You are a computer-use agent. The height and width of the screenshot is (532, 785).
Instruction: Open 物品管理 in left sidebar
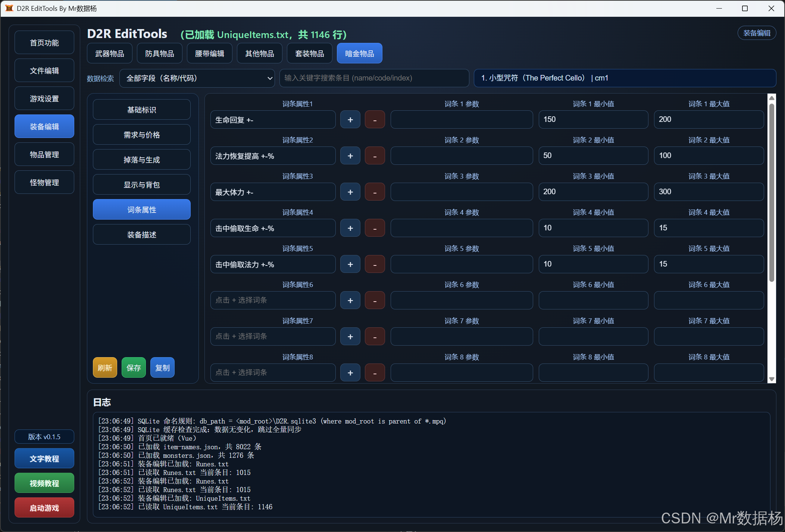44,154
